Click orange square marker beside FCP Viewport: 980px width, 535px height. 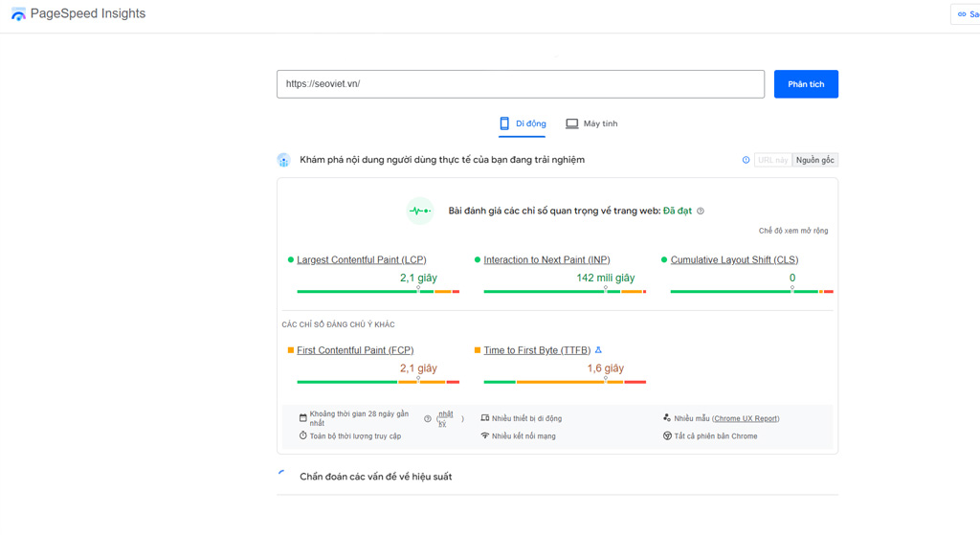291,350
